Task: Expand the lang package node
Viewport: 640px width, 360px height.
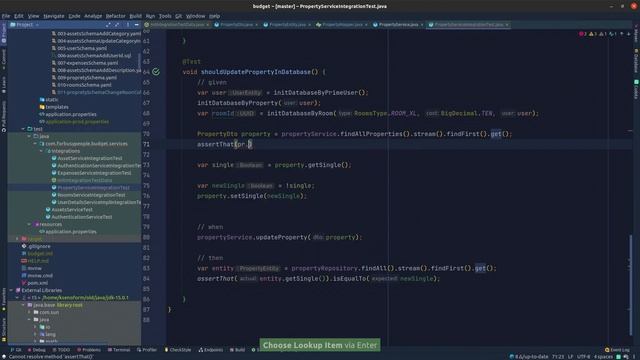Action: pos(35,335)
